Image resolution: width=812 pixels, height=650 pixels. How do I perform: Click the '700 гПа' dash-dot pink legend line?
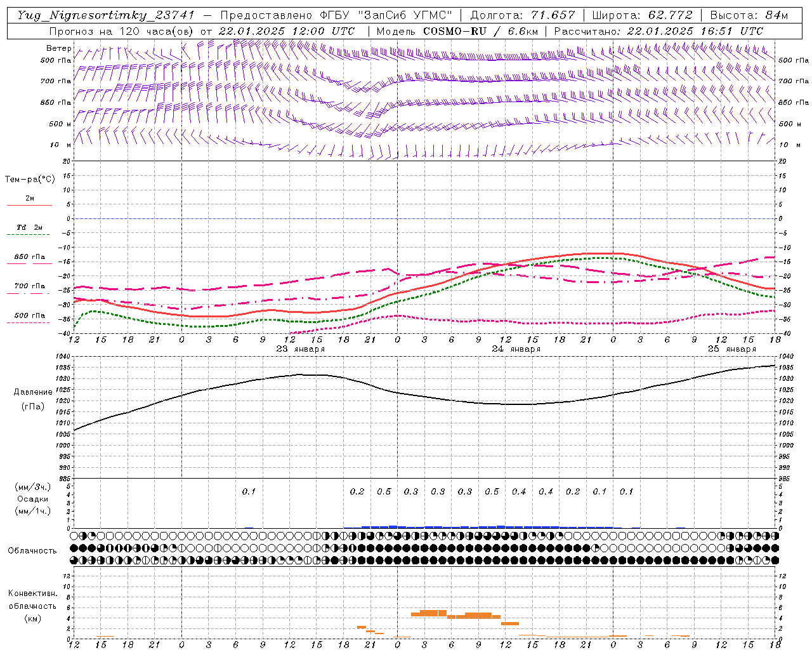pos(29,293)
